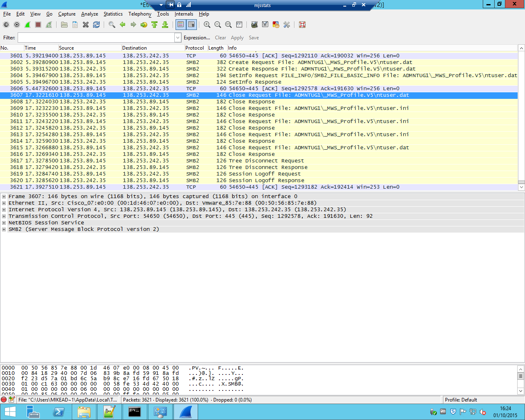The height and width of the screenshot is (420, 525).
Task: Click the hex pane scroll-down arrow
Action: [x=521, y=391]
